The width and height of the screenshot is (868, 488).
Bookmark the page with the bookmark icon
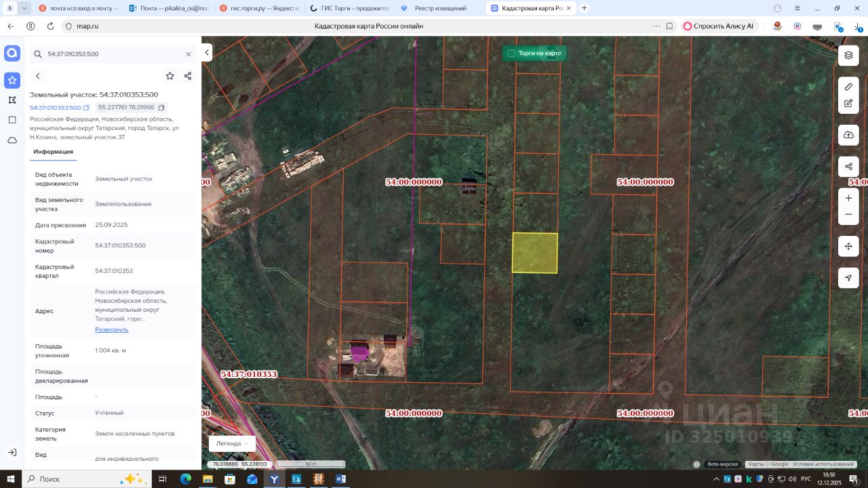click(x=669, y=26)
